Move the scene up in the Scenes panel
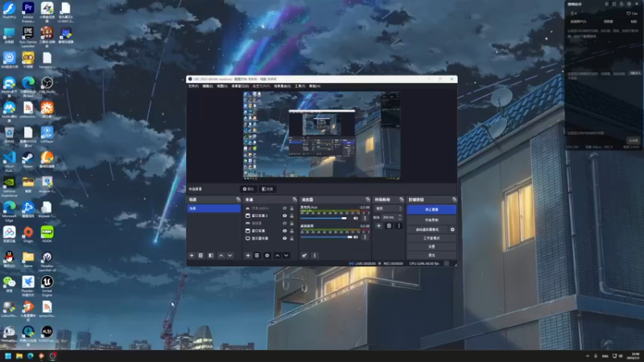 (221, 255)
